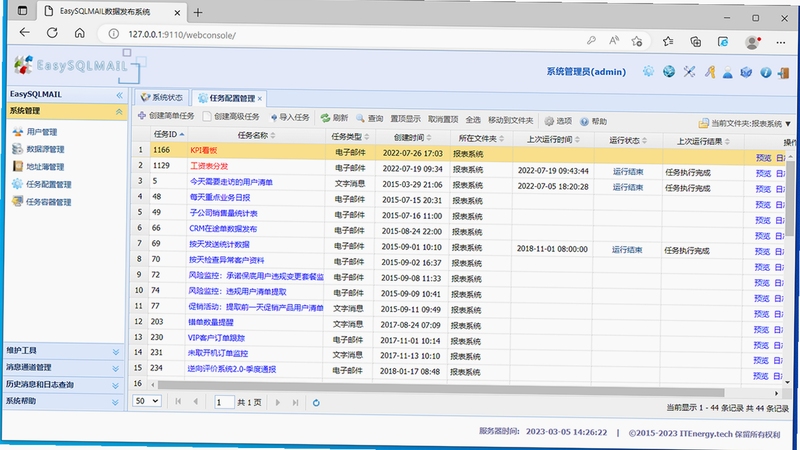Go to browser home page

pos(80,34)
